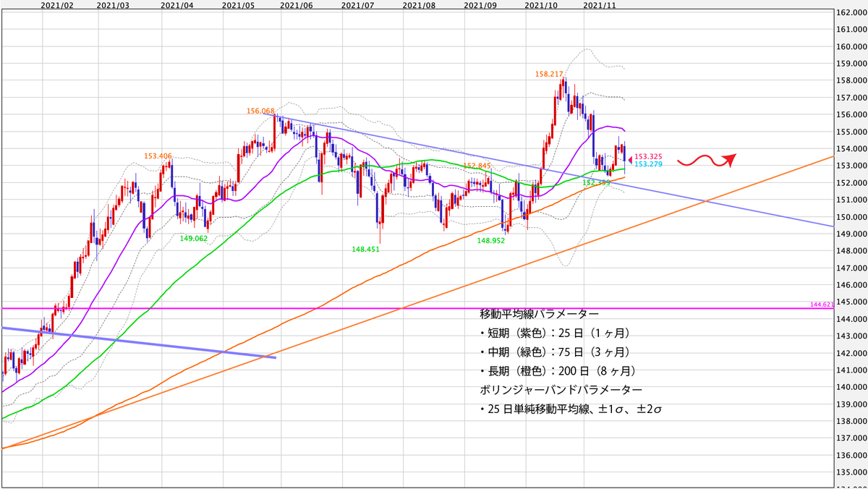Screen dimensions: 868x489
Task: Click the 2021/08 date label
Action: point(419,5)
